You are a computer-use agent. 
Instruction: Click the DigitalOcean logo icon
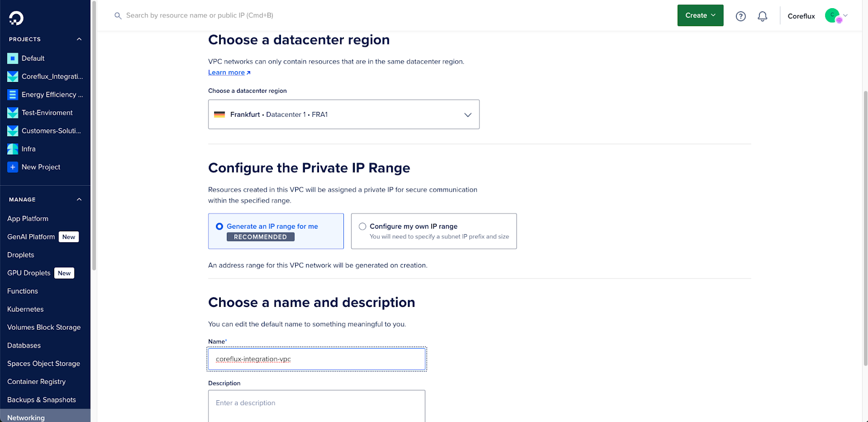[x=16, y=16]
